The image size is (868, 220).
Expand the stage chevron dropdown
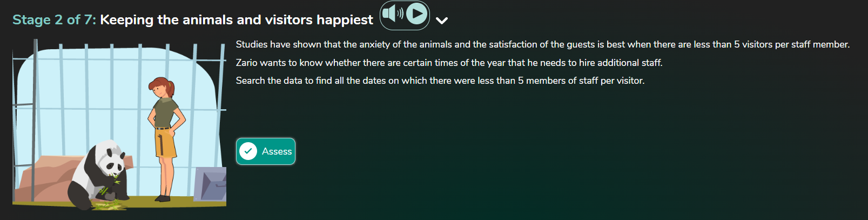[442, 21]
